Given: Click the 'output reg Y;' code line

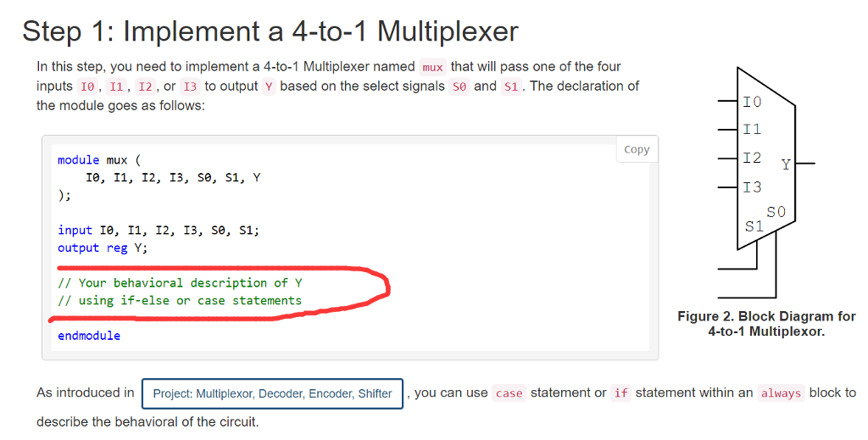Looking at the screenshot, I should [x=103, y=248].
